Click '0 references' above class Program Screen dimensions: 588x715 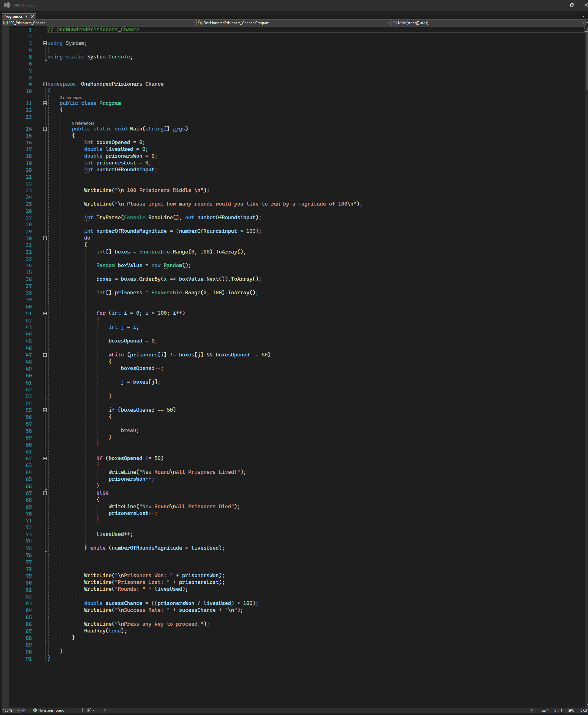(x=70, y=98)
